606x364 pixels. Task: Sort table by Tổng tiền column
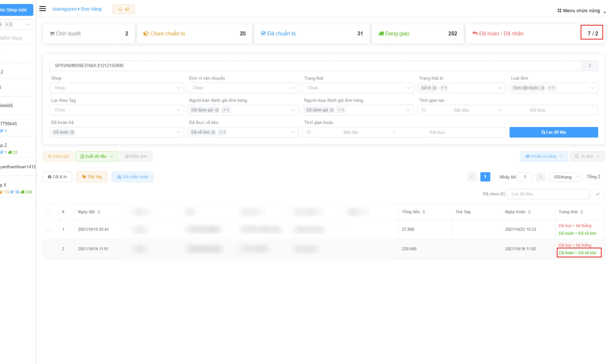click(x=424, y=212)
